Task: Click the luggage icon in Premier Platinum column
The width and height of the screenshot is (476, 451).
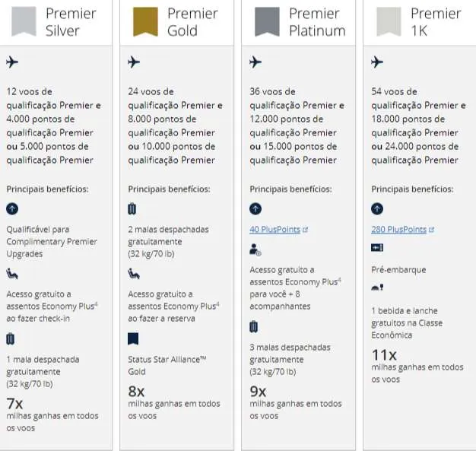Action: click(x=255, y=327)
